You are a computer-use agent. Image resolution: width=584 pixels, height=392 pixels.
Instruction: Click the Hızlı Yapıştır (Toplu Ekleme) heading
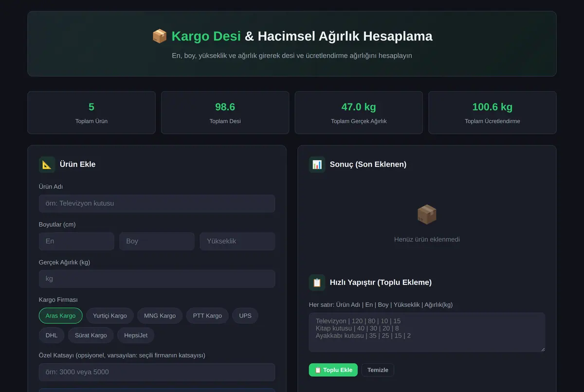[x=381, y=283]
